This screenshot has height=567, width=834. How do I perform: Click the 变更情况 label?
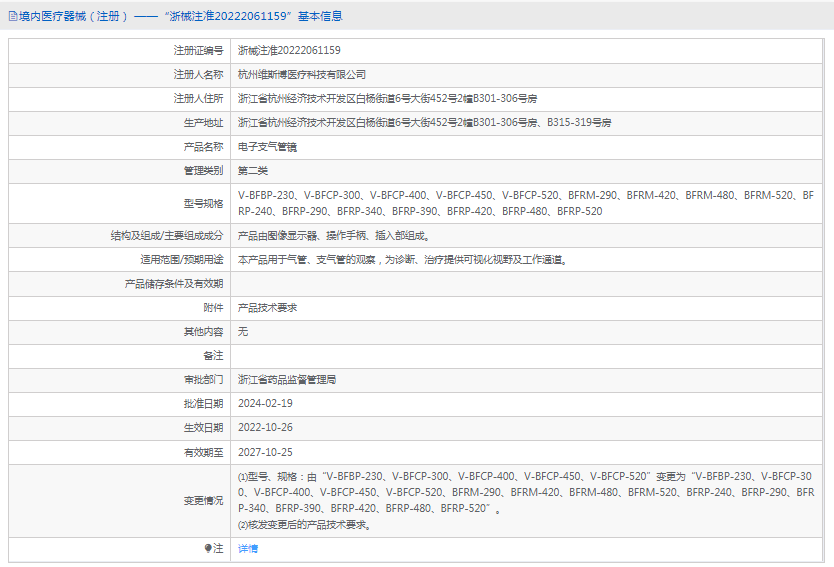(203, 501)
